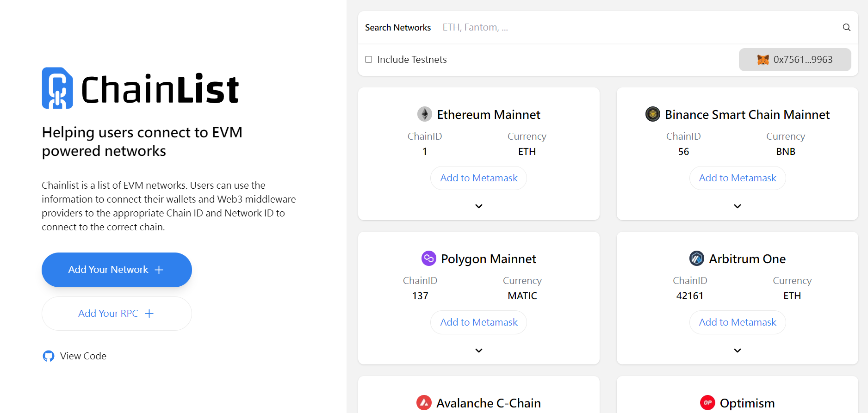Expand Ethereum Mainnet card details
The width and height of the screenshot is (868, 413).
tap(479, 206)
